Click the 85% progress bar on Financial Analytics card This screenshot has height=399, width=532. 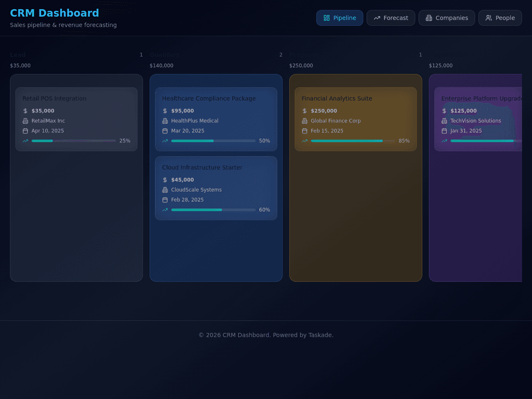[353, 141]
